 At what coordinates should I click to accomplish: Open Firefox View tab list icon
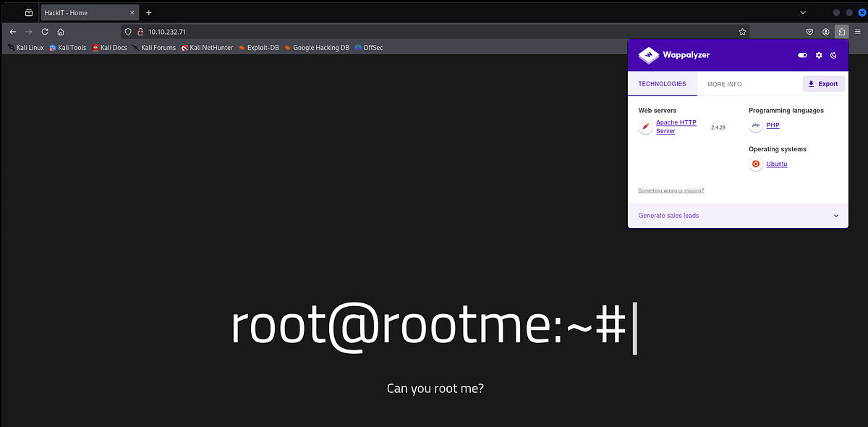[x=29, y=12]
